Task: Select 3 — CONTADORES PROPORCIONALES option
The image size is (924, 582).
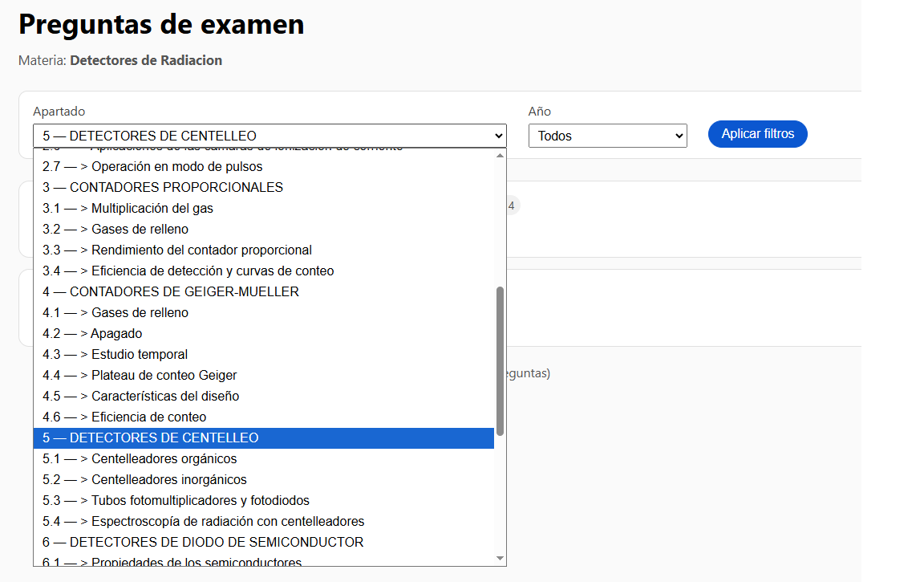Action: [x=163, y=187]
